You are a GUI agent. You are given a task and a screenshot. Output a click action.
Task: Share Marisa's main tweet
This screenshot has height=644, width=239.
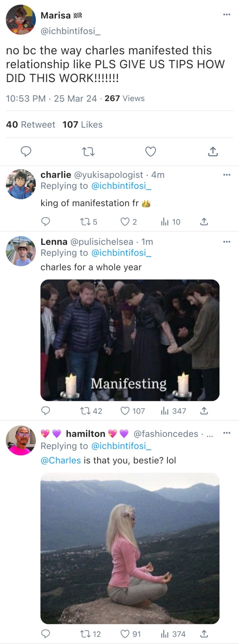[x=213, y=152]
